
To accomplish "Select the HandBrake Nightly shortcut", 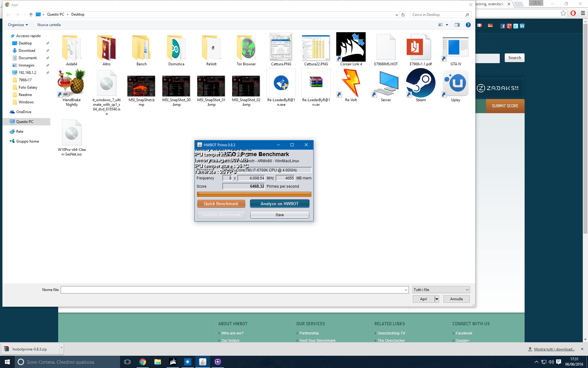I will [72, 88].
